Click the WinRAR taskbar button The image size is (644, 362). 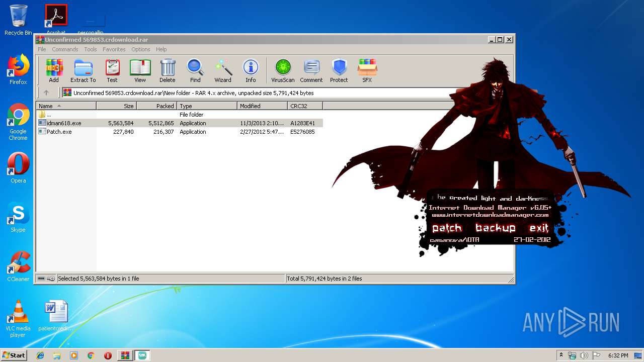coord(125,355)
